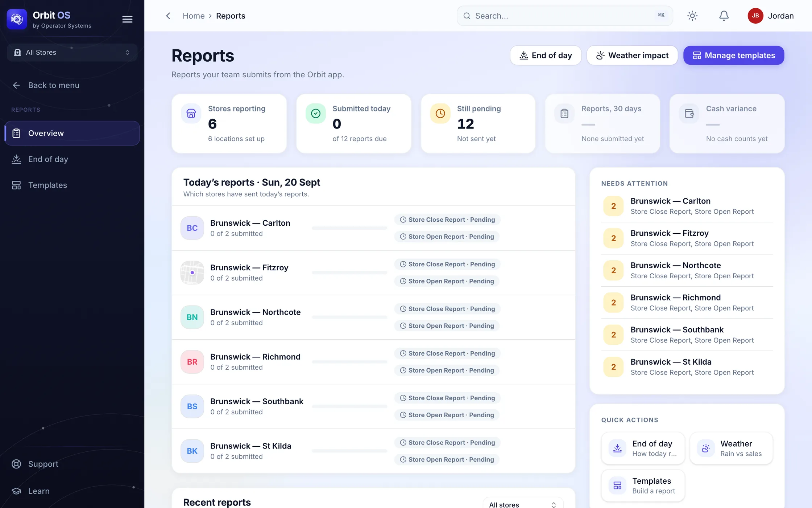Select the BN avatar for Northcote

click(192, 317)
